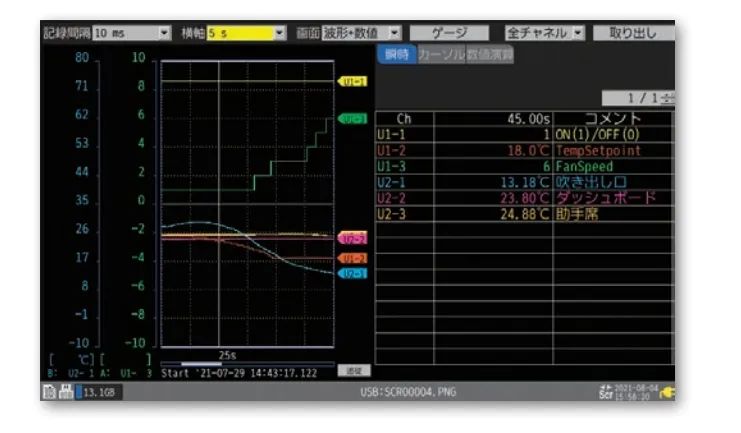Click the yellow key-lock icon bottom right
This screenshot has width=741, height=433.
click(x=666, y=393)
